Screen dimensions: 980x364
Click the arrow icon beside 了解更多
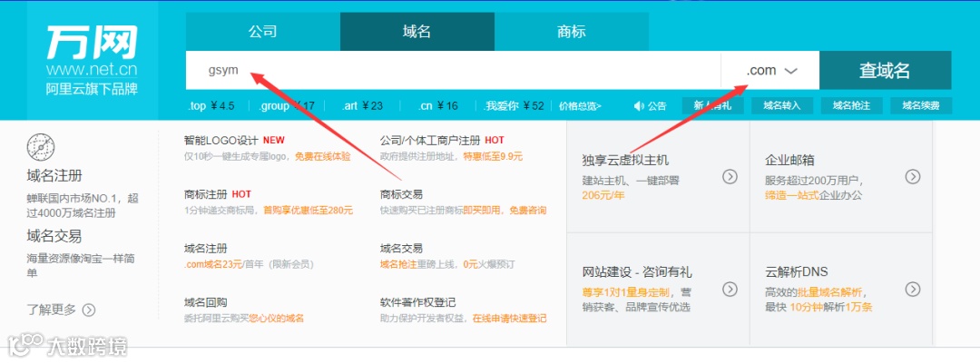[89, 310]
